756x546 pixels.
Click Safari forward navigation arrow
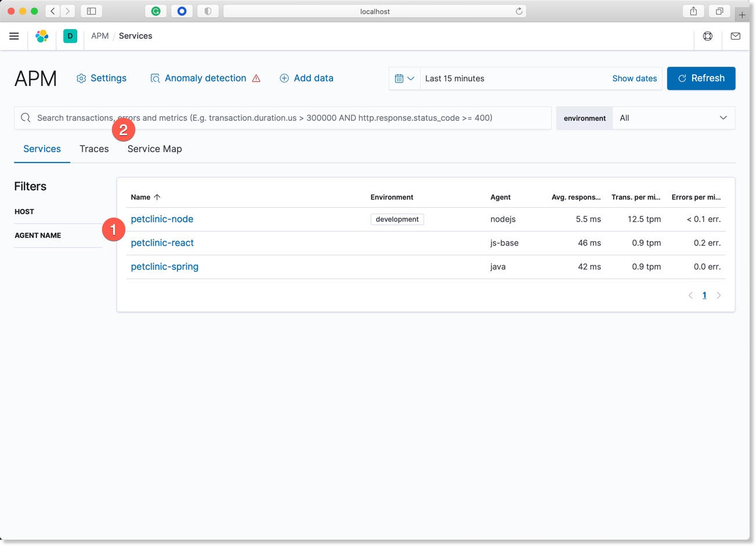(68, 11)
